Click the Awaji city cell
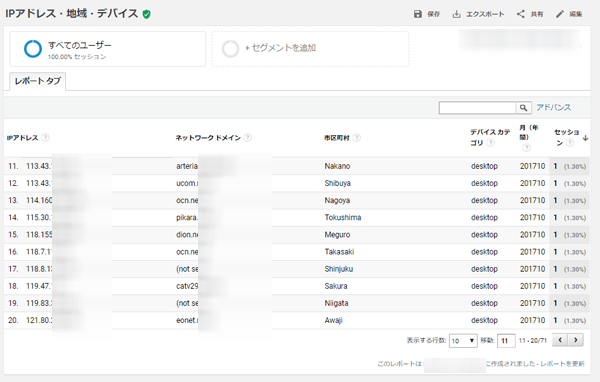Viewport: 600px width, 382px height. coord(333,320)
